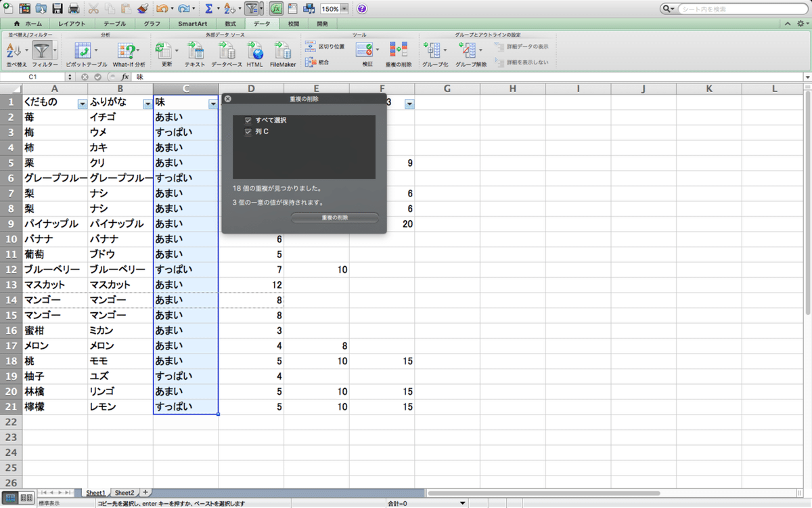Screen dimensions: 812x508
Task: Switch to the 数式 tab
Action: [230, 24]
